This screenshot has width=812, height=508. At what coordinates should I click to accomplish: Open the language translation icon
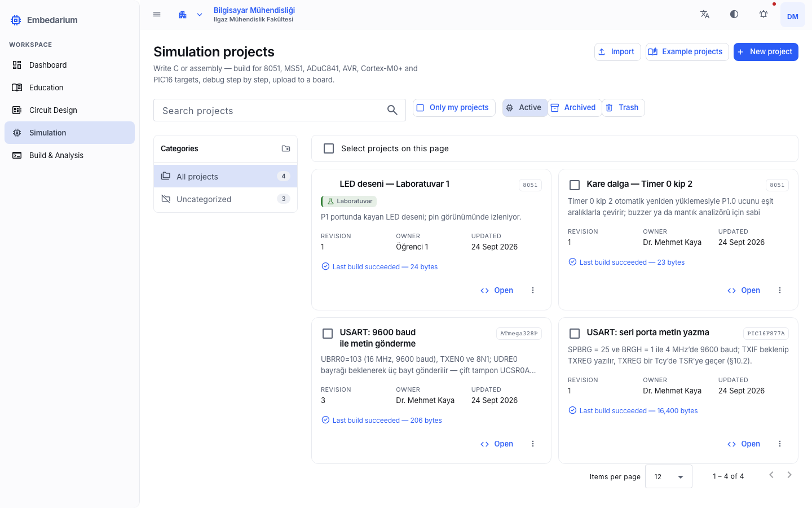click(x=705, y=15)
